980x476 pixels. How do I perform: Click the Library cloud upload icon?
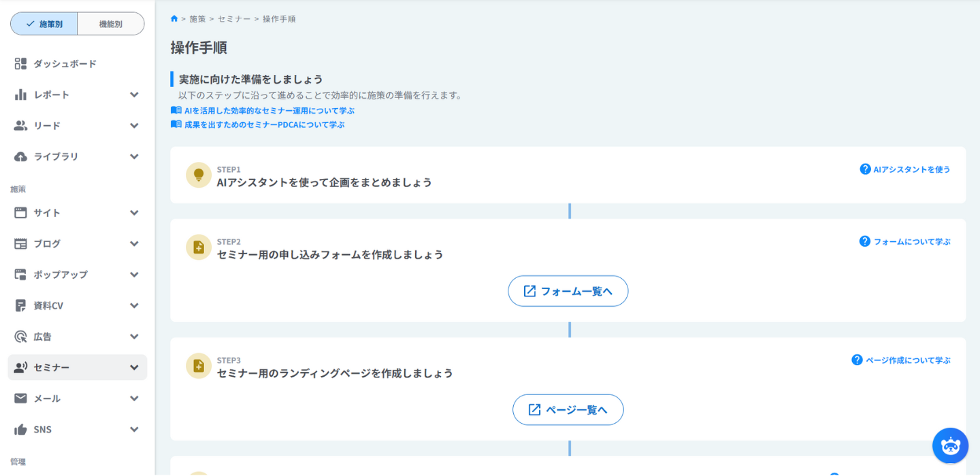(x=20, y=156)
